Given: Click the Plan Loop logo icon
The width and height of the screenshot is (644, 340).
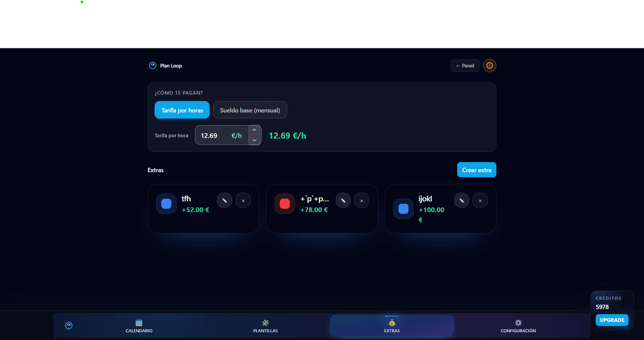Looking at the screenshot, I should click(x=153, y=65).
